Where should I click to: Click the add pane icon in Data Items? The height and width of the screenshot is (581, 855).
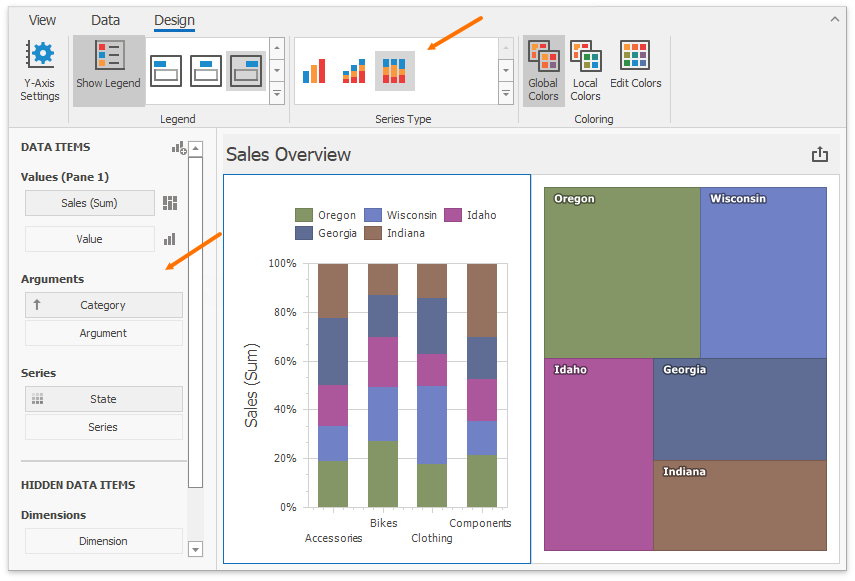click(x=179, y=148)
